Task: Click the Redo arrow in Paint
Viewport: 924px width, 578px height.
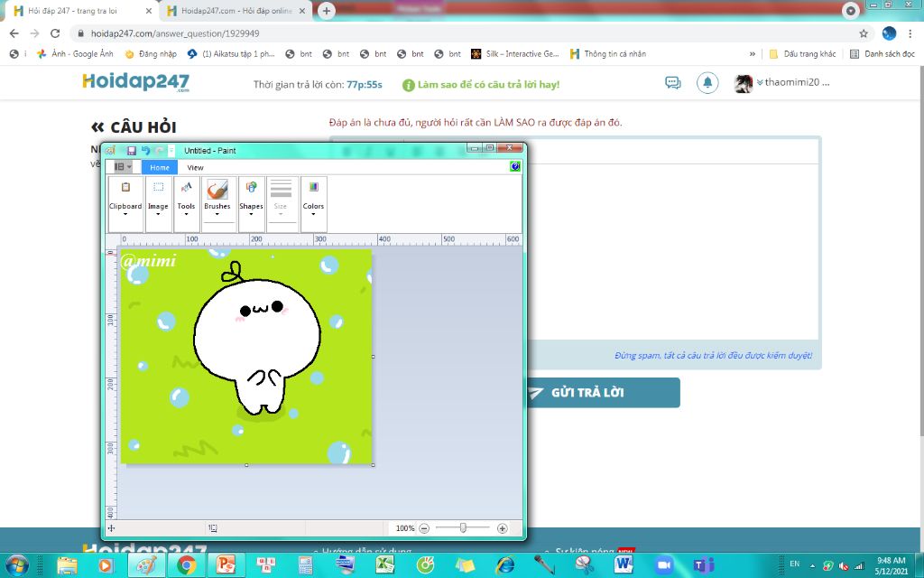Action: (159, 151)
